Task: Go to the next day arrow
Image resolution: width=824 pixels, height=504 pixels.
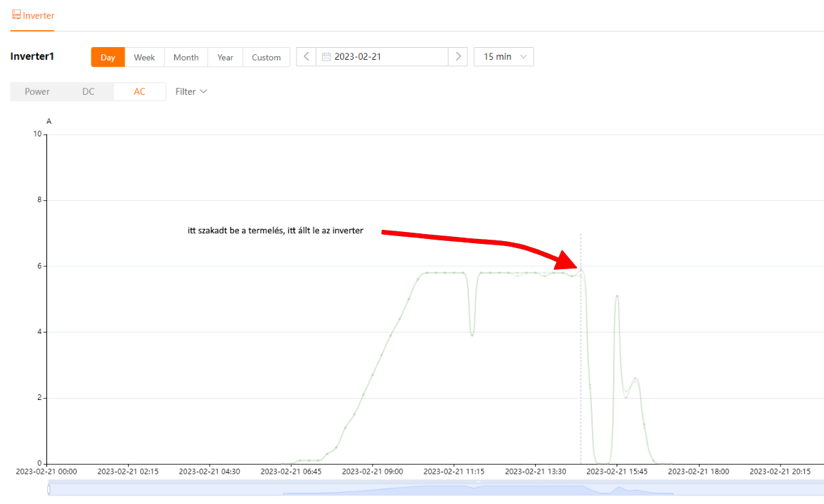Action: tap(458, 57)
